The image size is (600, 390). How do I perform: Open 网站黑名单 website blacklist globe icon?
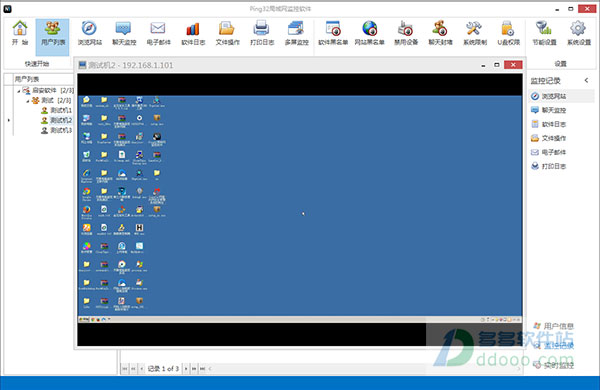(369, 33)
